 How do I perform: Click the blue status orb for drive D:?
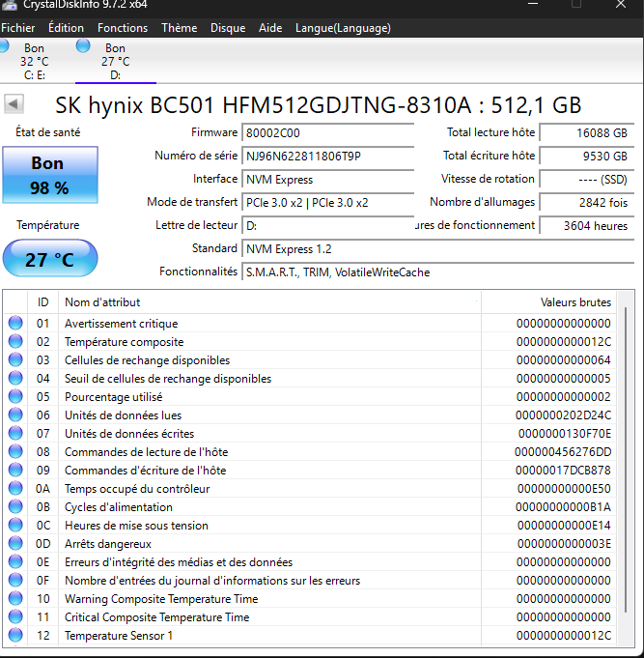(83, 45)
